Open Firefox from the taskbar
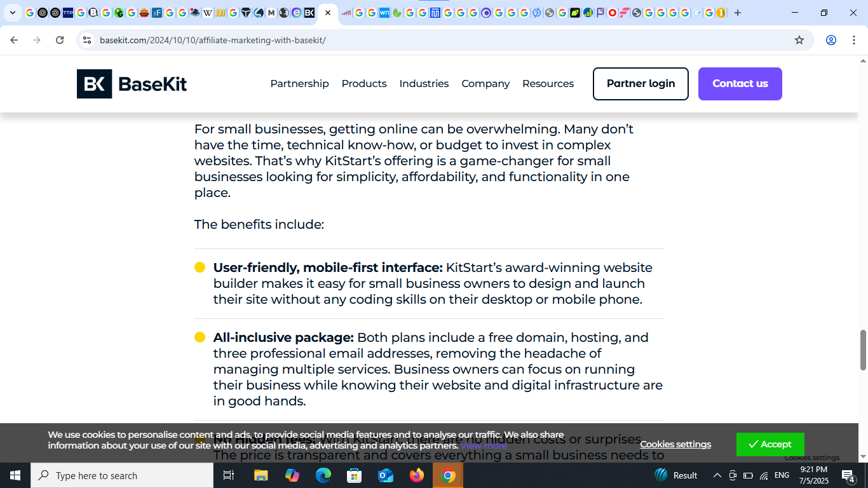The width and height of the screenshot is (868, 488). click(x=417, y=475)
